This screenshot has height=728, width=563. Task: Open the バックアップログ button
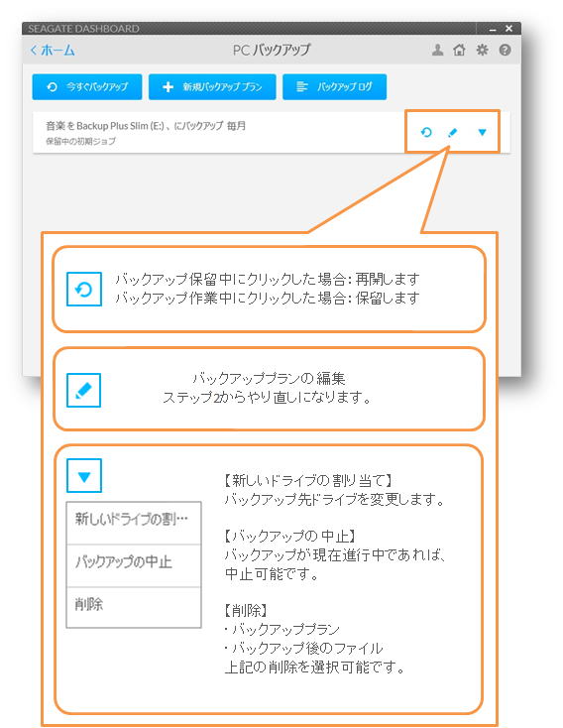coord(334,87)
